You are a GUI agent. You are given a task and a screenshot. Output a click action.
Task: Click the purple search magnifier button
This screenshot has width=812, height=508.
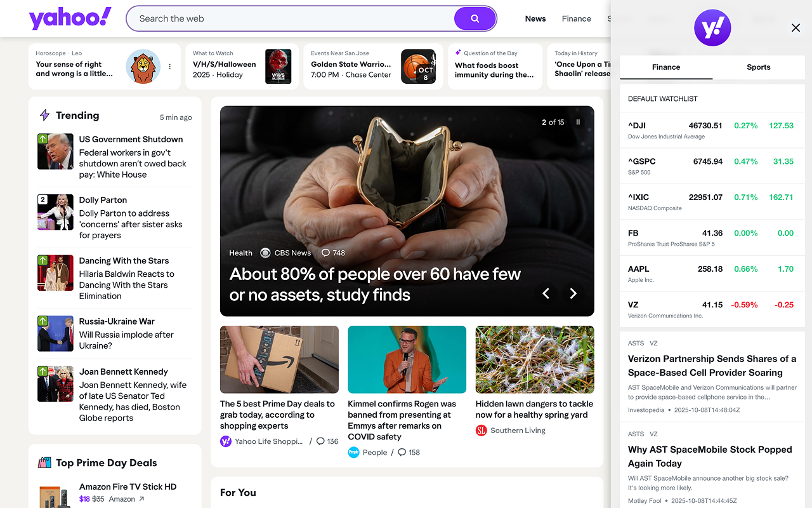tap(475, 18)
